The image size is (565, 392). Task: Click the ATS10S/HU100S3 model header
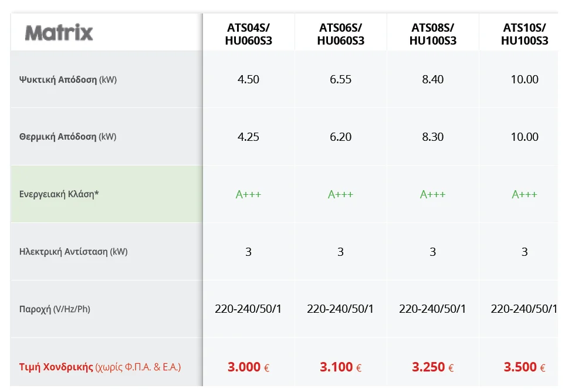524,34
